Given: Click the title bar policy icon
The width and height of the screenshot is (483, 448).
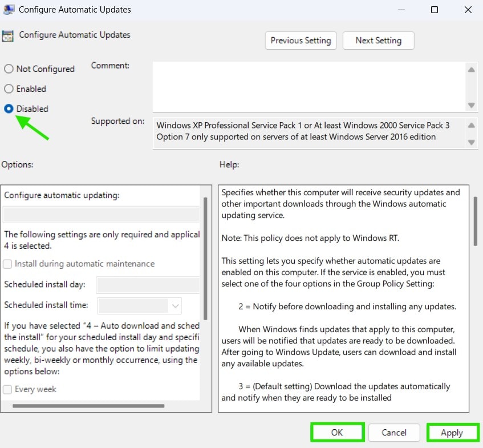Looking at the screenshot, I should pyautogui.click(x=9, y=10).
